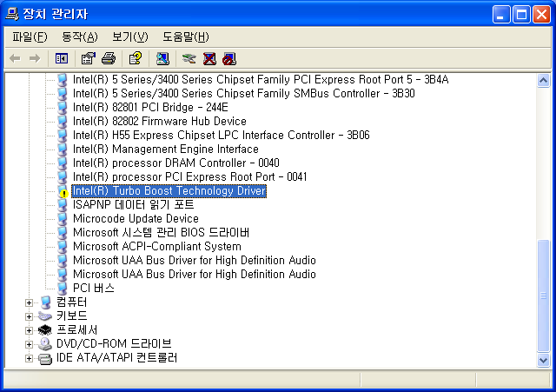Viewport: 556px width, 392px height.
Task: Click the 컴퓨터 category icon
Action: tap(45, 302)
